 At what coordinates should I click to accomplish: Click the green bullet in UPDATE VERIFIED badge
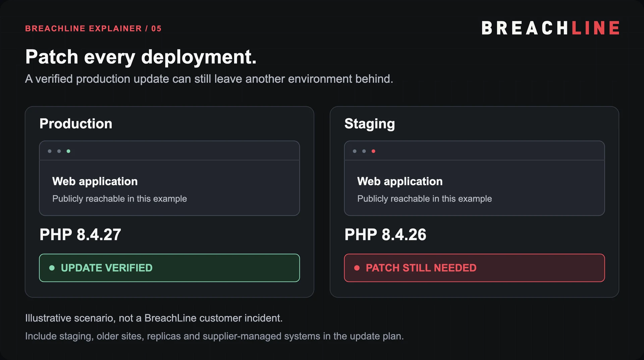52,268
